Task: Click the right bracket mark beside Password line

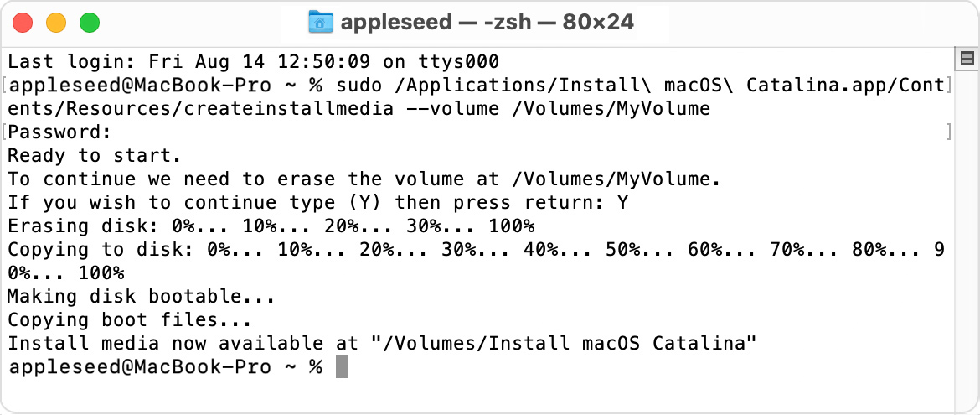Action: point(948,132)
